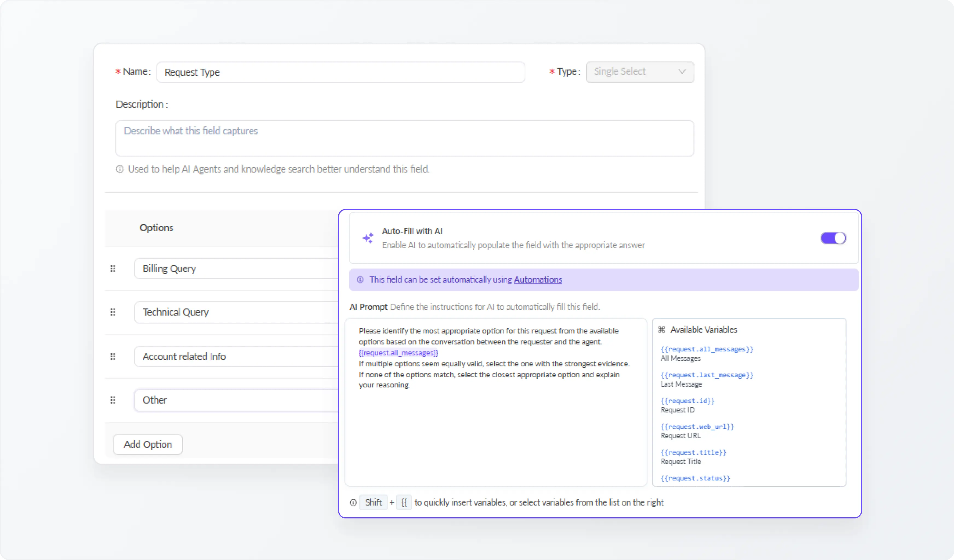
Task: Click the Available Variables command icon
Action: [661, 329]
